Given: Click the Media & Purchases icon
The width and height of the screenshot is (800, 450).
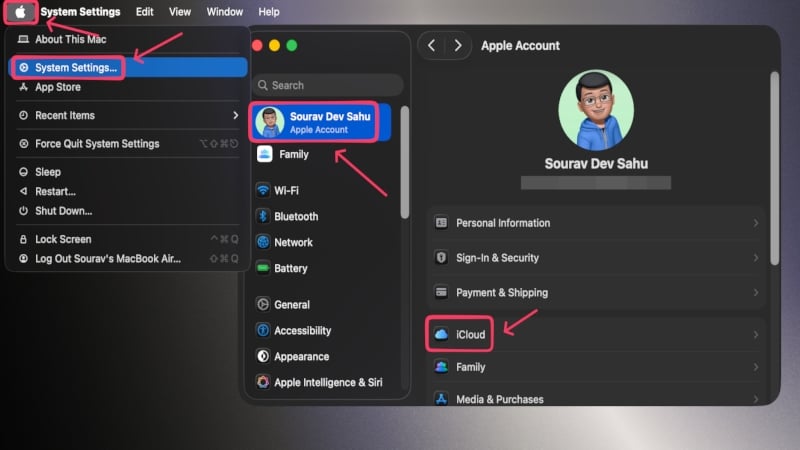Looking at the screenshot, I should [441, 399].
